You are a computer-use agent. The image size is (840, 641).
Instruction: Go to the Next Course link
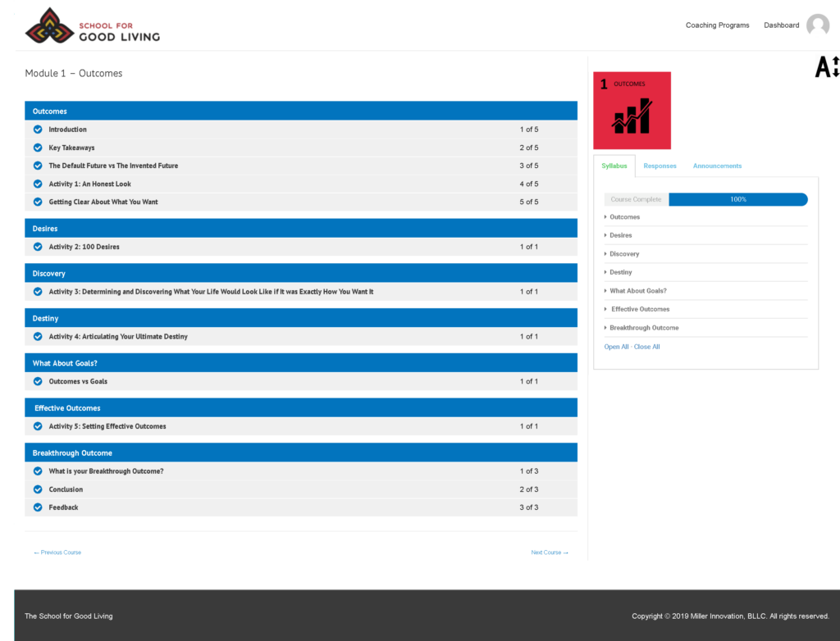tap(550, 552)
